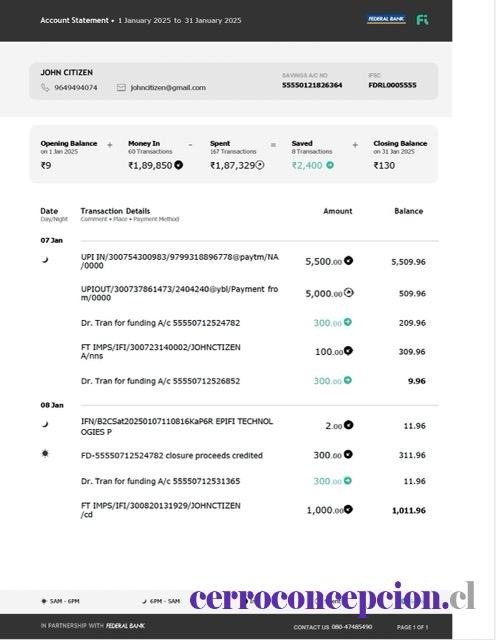Click the debit icon beside 5,000.00
496x640 pixels.
348,293
